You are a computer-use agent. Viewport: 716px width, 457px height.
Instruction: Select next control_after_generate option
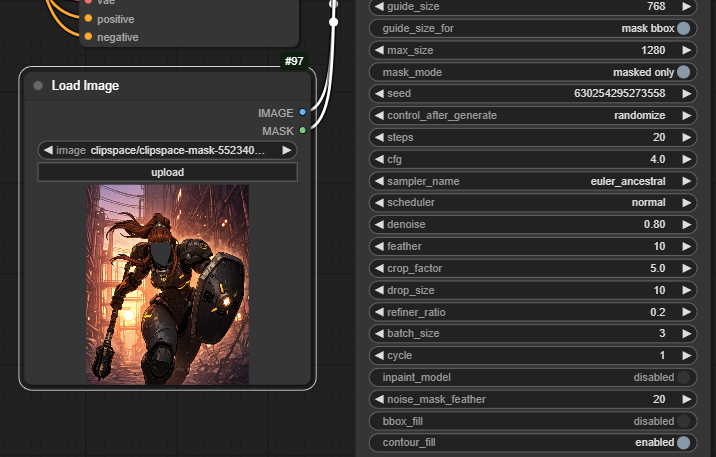coord(686,116)
